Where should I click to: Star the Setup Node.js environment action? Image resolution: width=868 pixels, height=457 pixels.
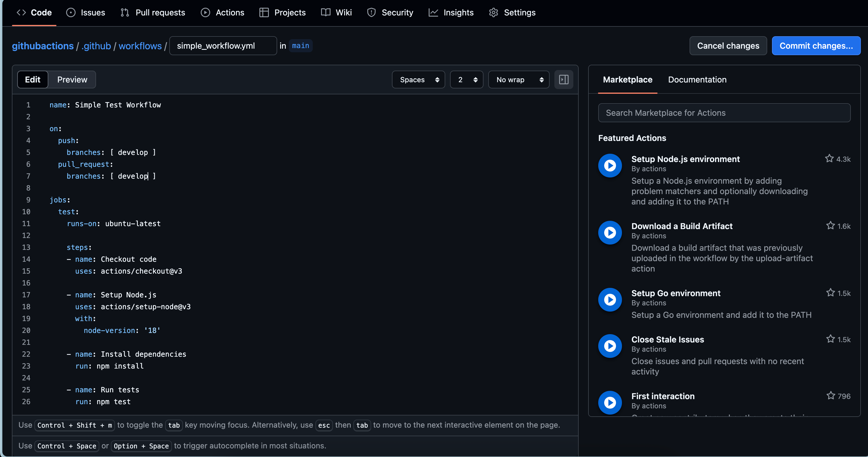point(829,158)
